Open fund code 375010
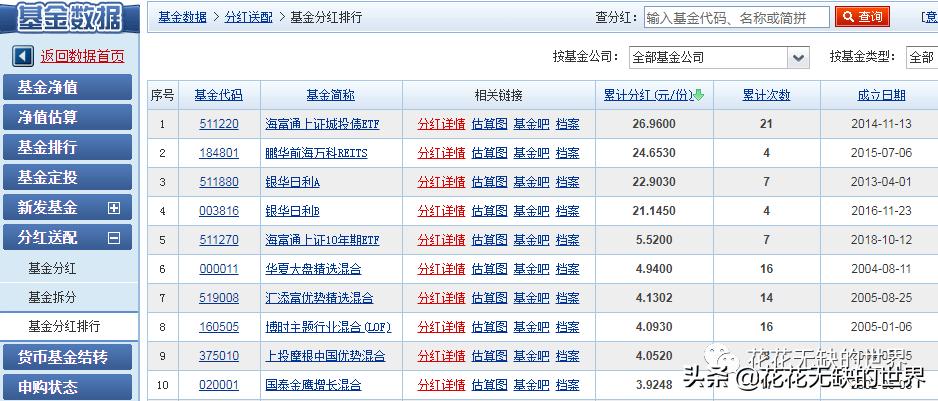The width and height of the screenshot is (938, 401). pyautogui.click(x=218, y=356)
